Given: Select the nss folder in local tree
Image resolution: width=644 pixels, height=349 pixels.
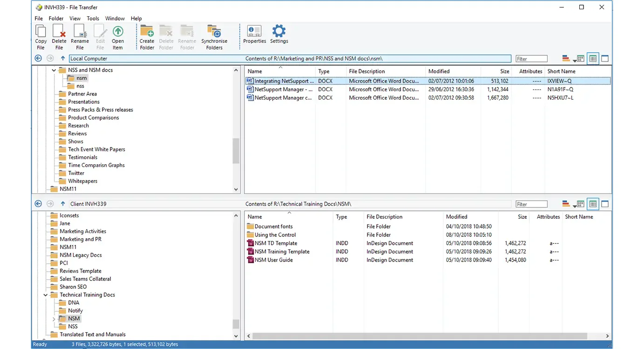Looking at the screenshot, I should click(81, 86).
